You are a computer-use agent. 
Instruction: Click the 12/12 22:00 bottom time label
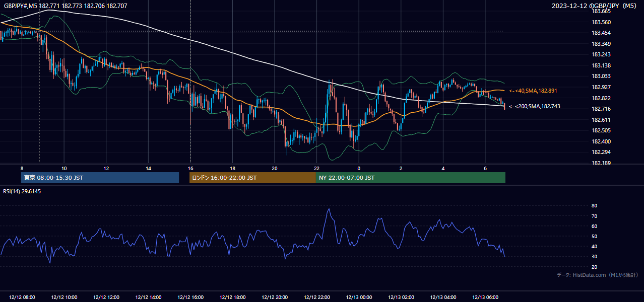317,297
